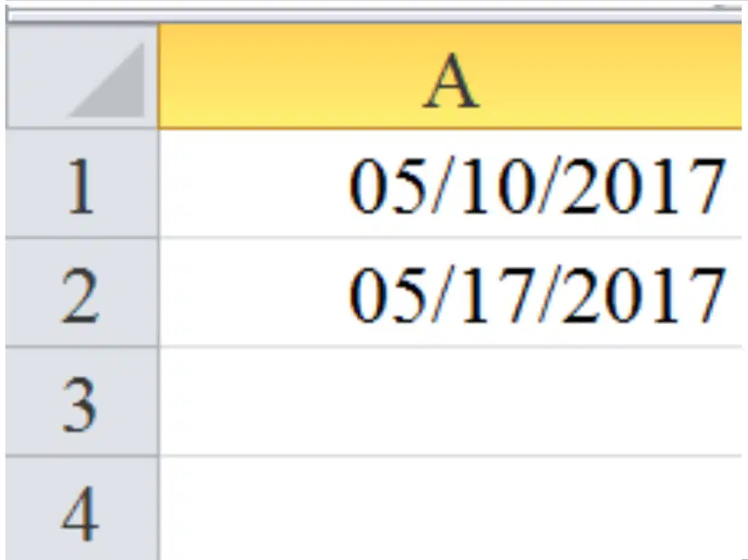Click divider between row headers 1 and 2
This screenshot has width=748, height=560.
pyautogui.click(x=82, y=237)
